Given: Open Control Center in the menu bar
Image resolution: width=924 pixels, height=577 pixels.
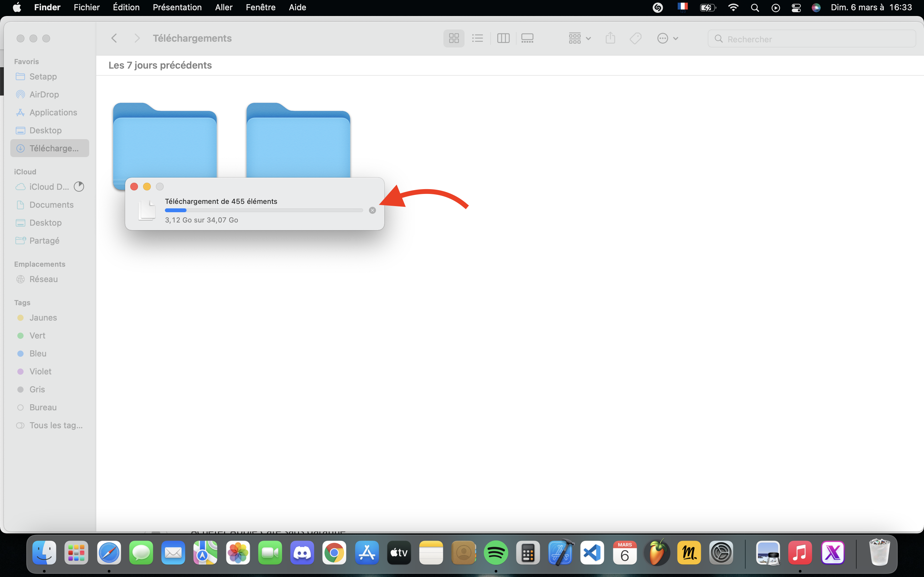Looking at the screenshot, I should point(796,8).
